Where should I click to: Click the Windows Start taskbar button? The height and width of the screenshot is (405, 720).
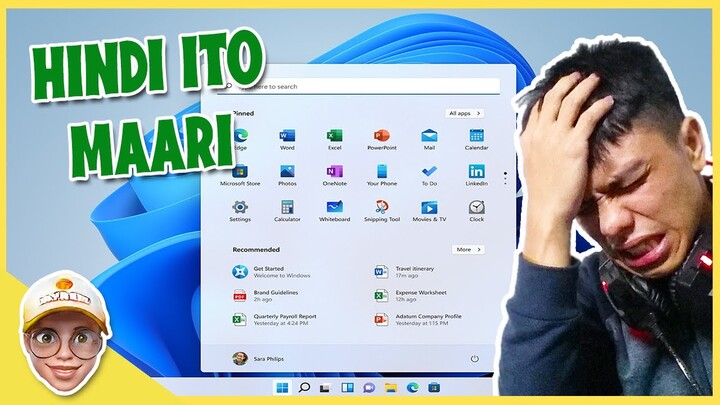(282, 388)
